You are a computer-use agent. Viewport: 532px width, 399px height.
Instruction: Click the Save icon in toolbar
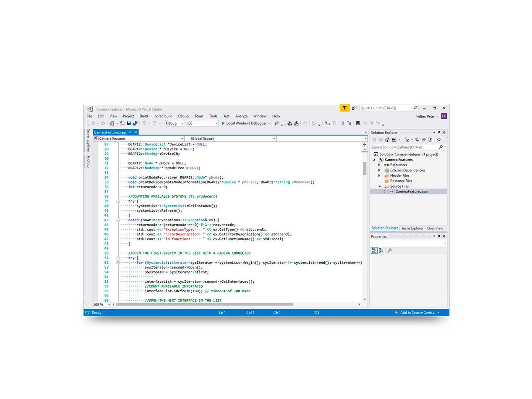coord(129,123)
